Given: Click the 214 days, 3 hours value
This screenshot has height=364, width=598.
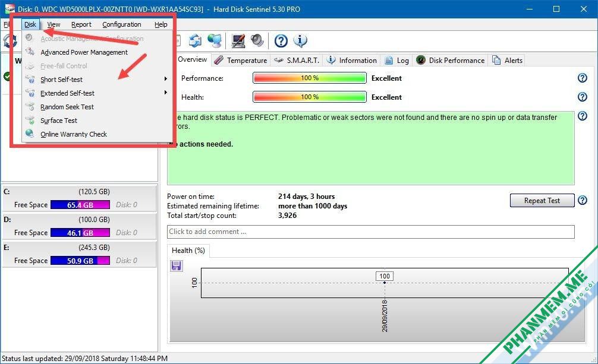Looking at the screenshot, I should click(306, 197).
